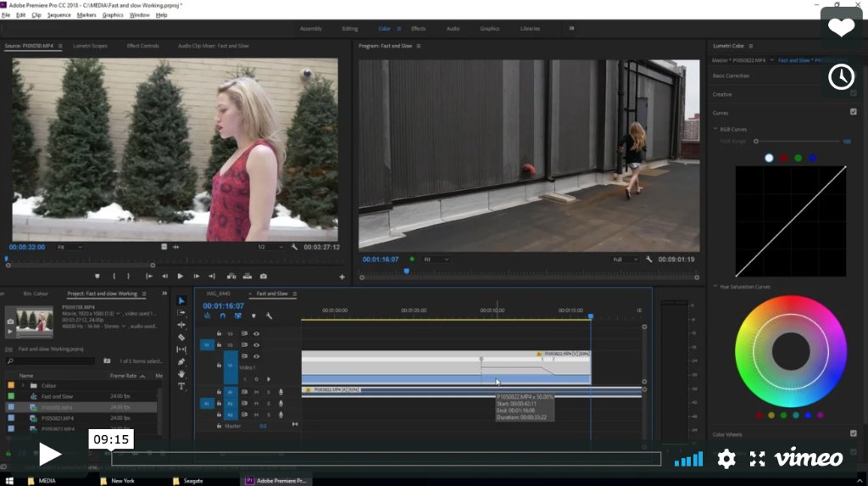Viewport: 868px width, 486px height.
Task: Select red RGB curve channel
Action: (783, 158)
